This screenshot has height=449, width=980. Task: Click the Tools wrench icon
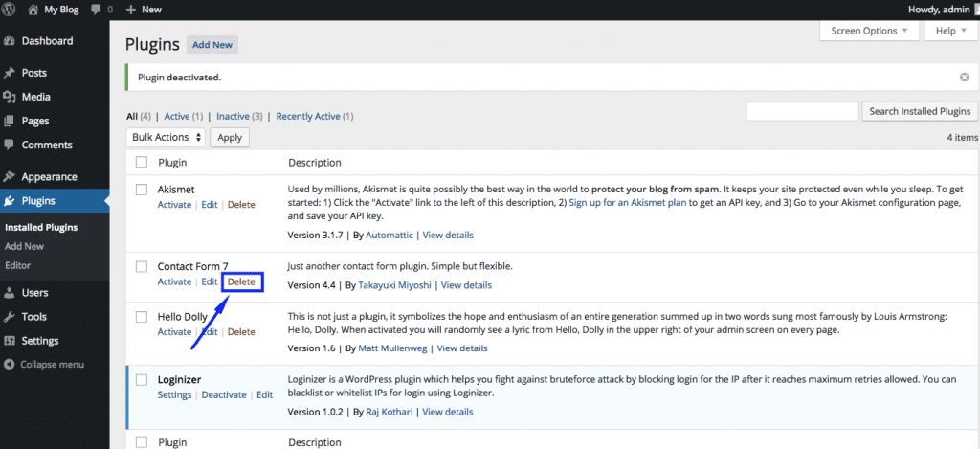click(x=10, y=317)
